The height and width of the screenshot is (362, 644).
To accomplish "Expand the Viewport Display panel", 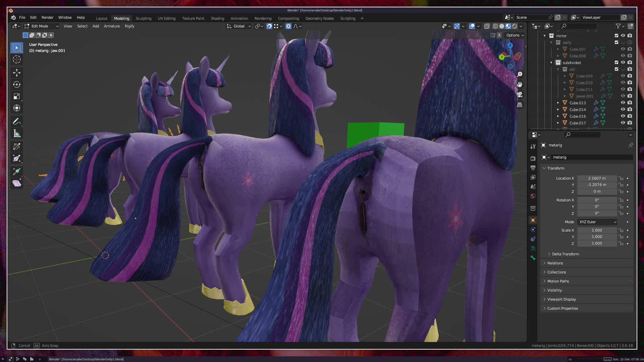I will pyautogui.click(x=561, y=299).
